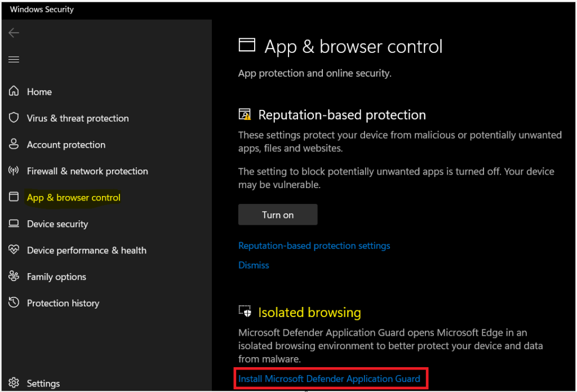Click the back arrow in the sidebar
The width and height of the screenshot is (577, 392).
point(14,33)
